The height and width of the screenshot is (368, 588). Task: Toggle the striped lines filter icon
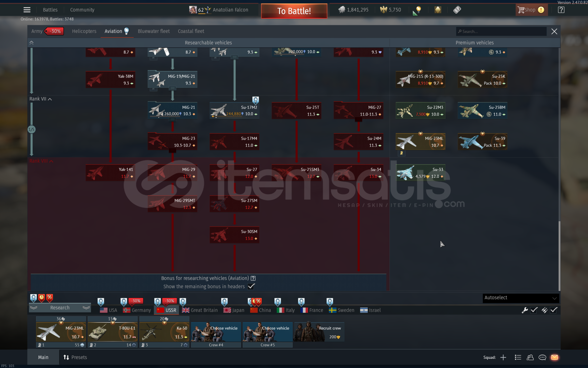point(544,310)
